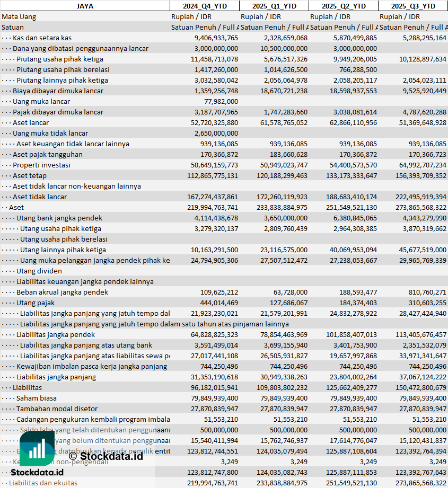Click the Mata Uang row label
448x488 pixels.
tap(19, 17)
